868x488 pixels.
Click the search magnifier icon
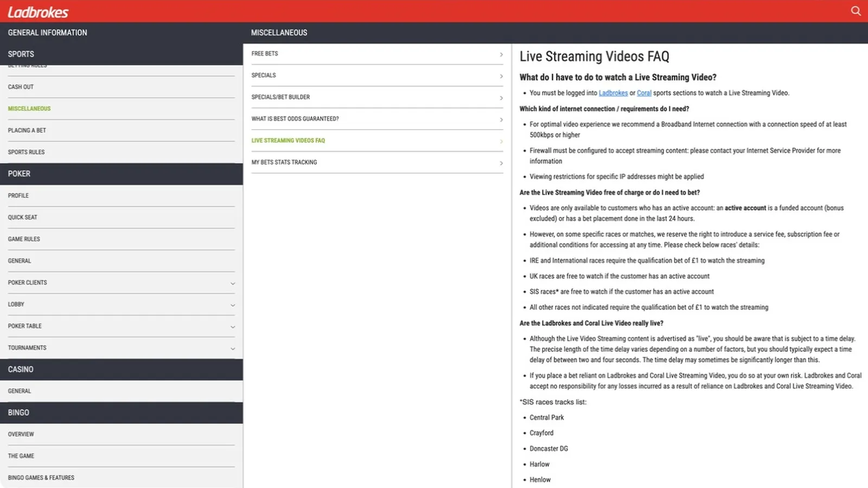pos(856,11)
